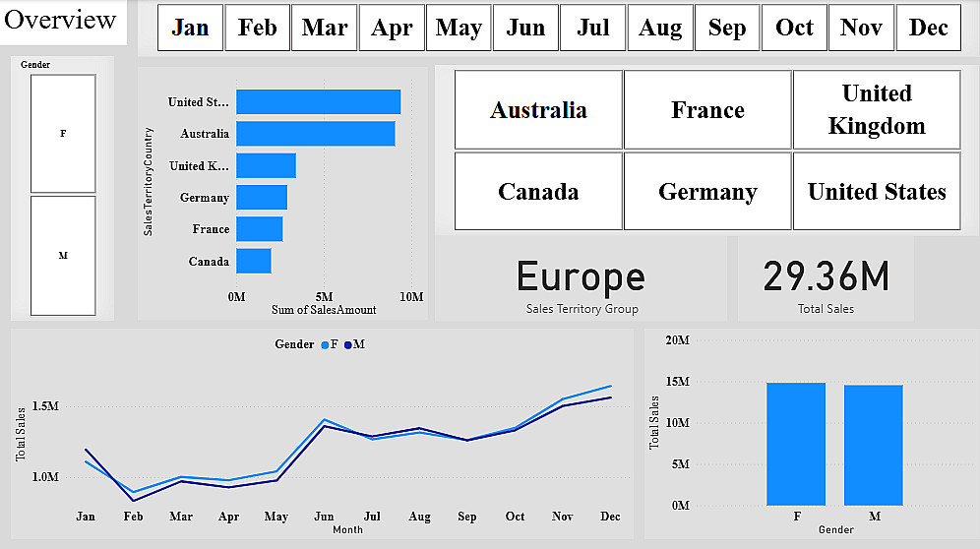Click the United States bar in the country chart
The height and width of the screenshot is (549, 980).
click(318, 102)
